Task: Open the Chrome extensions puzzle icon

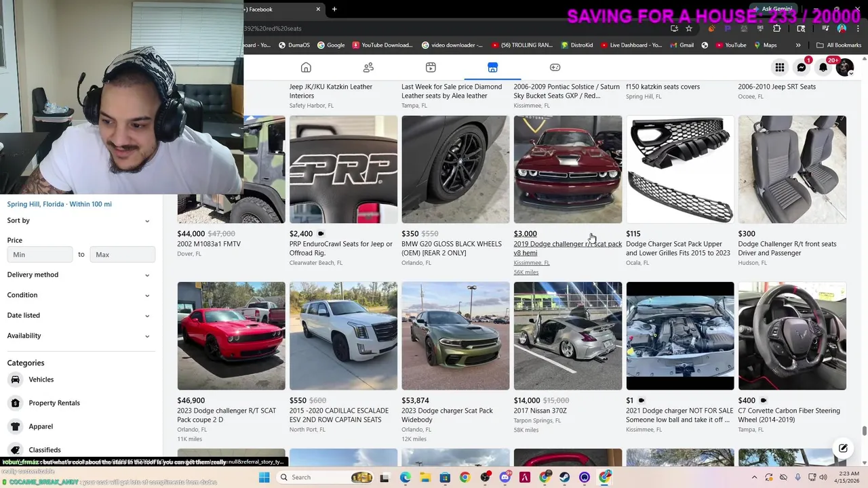Action: (x=776, y=28)
